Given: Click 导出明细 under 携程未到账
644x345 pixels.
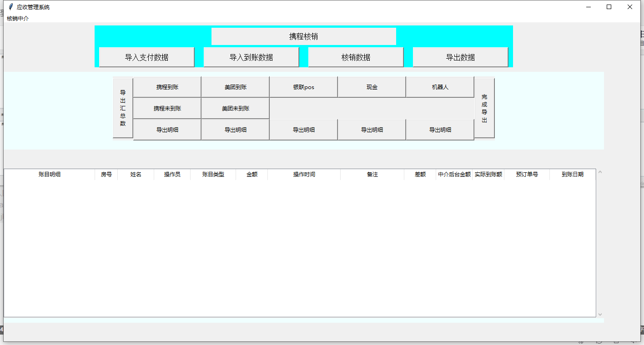Looking at the screenshot, I should coord(167,130).
